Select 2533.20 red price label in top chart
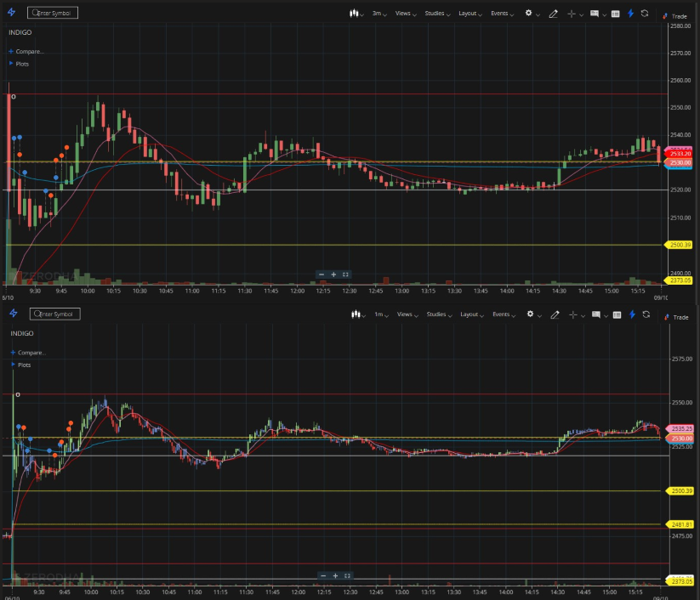 [679, 154]
